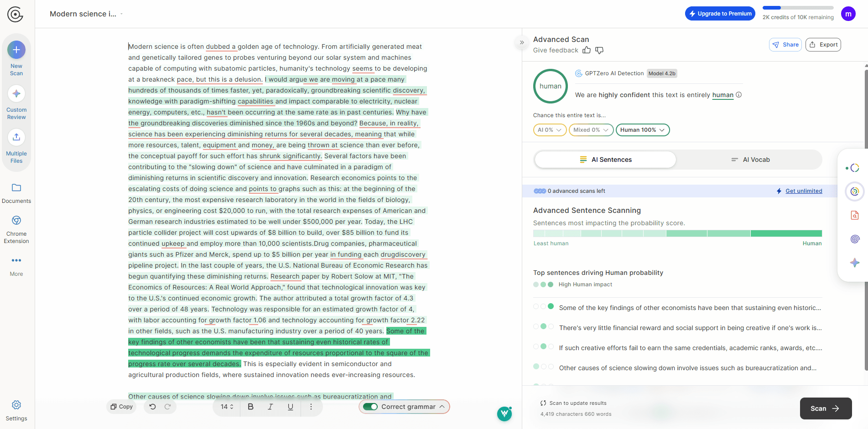The height and width of the screenshot is (429, 868).
Task: Open the AI 0% dropdown
Action: coord(550,130)
